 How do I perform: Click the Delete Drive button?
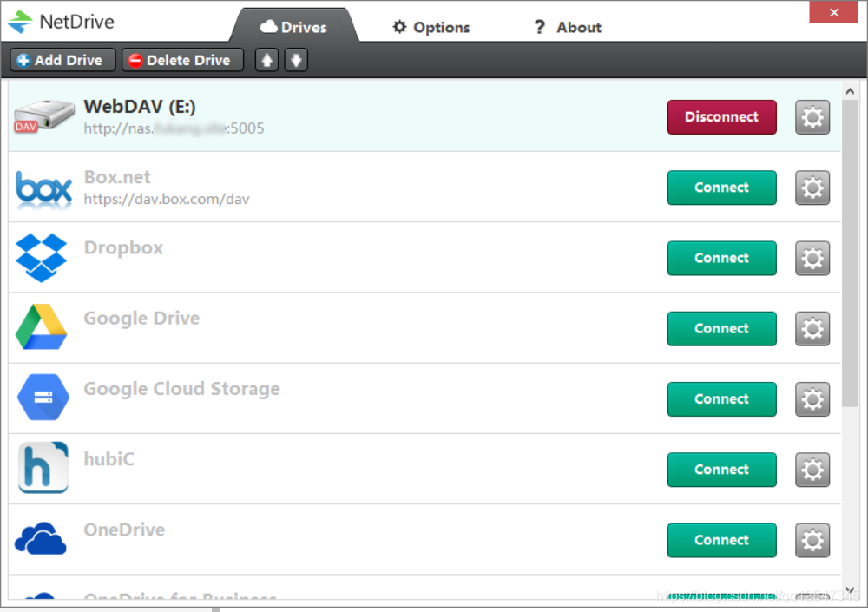pyautogui.click(x=182, y=60)
